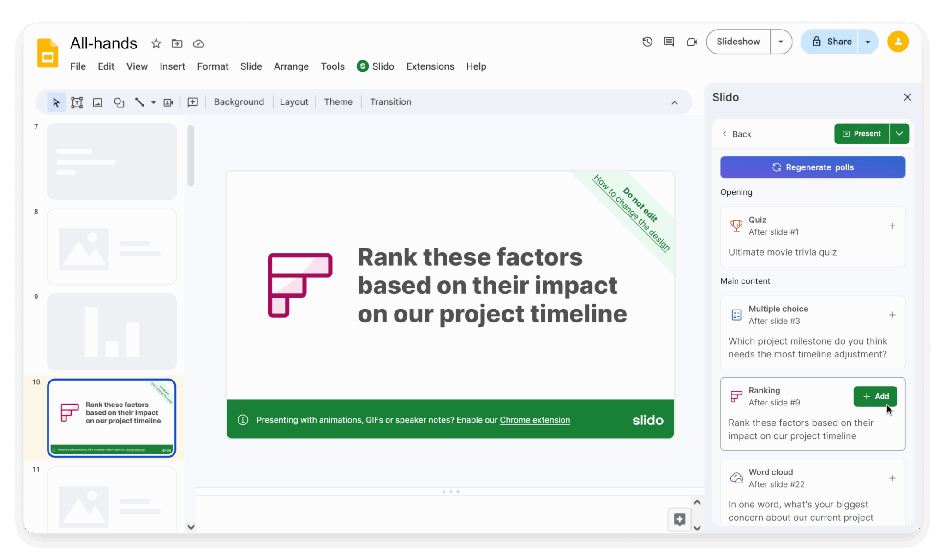This screenshot has width=945, height=560.
Task: Click the add comment toolbar icon
Action: 192,102
